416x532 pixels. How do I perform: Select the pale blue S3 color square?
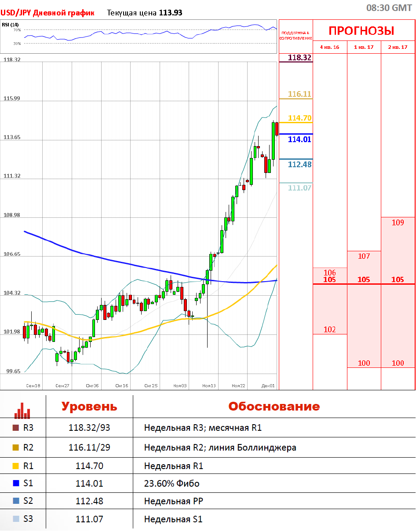click(16, 519)
